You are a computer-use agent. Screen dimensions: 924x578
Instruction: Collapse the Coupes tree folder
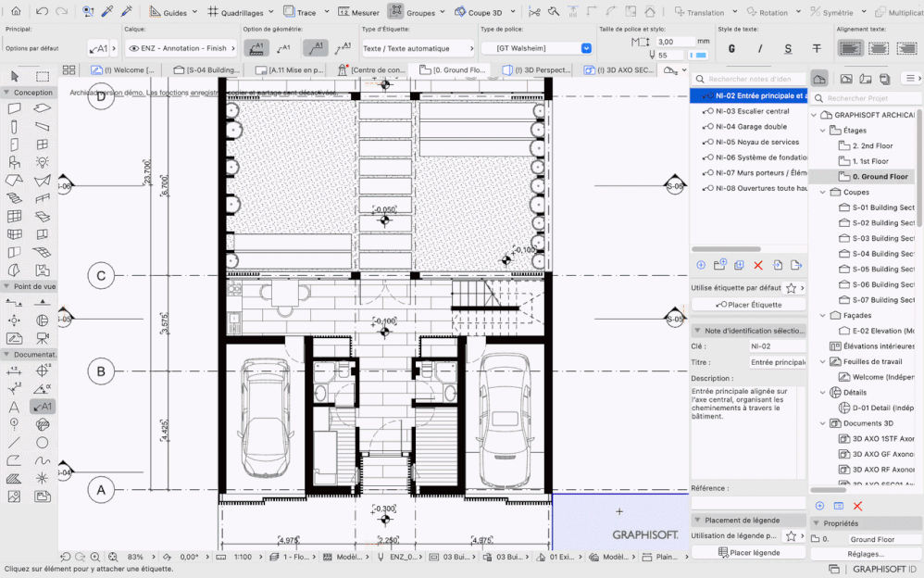click(823, 193)
